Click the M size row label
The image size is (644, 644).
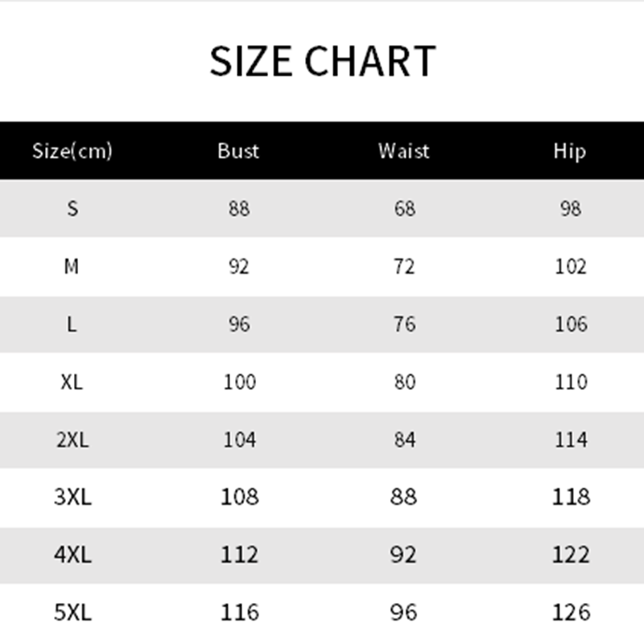pyautogui.click(x=72, y=266)
